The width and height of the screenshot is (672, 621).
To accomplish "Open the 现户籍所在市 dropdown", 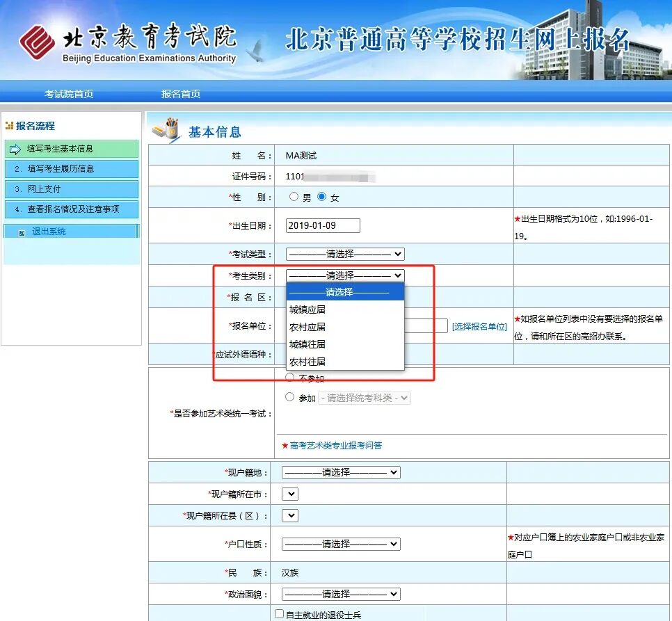I will click(290, 494).
